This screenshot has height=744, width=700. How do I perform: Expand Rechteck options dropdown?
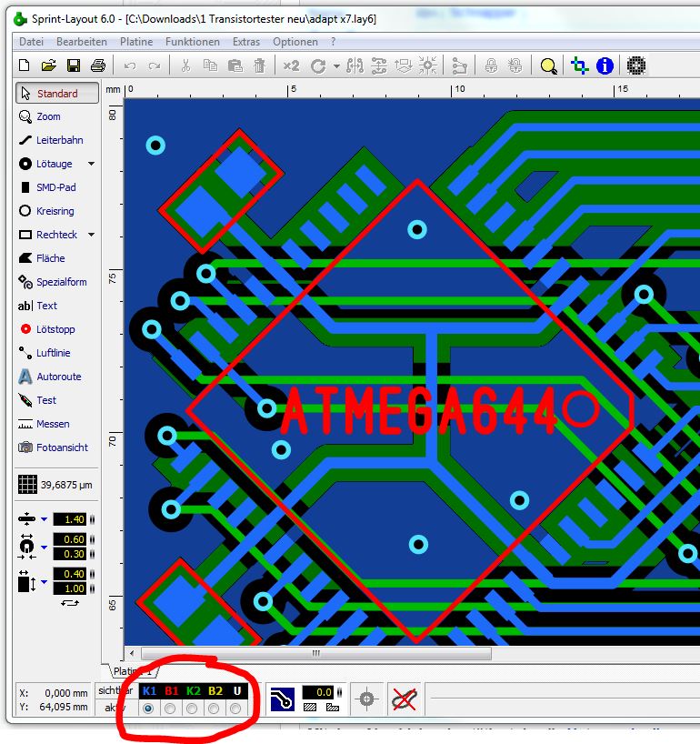(x=91, y=235)
